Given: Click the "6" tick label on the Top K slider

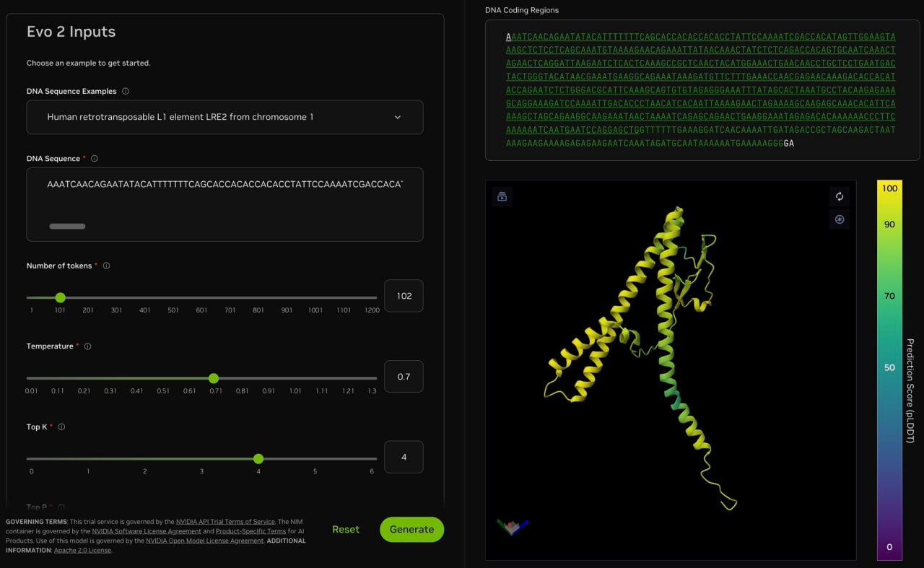Looking at the screenshot, I should 372,471.
